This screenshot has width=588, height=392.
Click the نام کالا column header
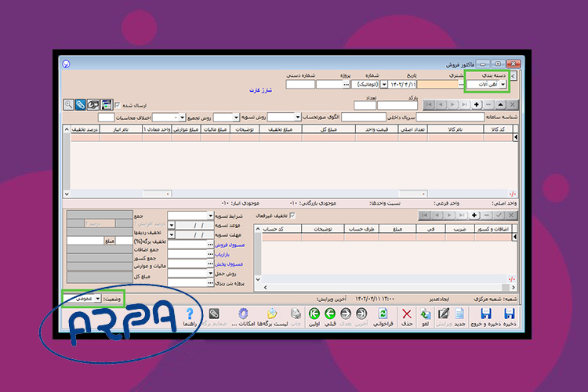pos(455,129)
